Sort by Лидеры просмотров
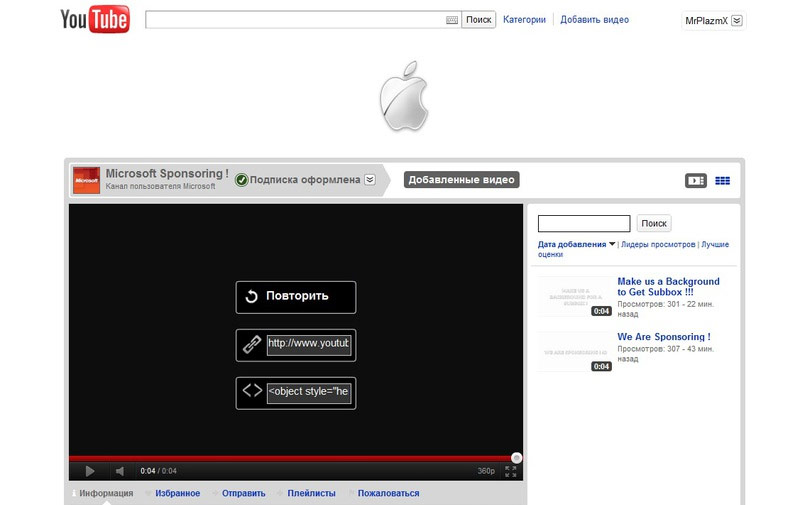Viewport: 800px width, 505px height. (658, 244)
